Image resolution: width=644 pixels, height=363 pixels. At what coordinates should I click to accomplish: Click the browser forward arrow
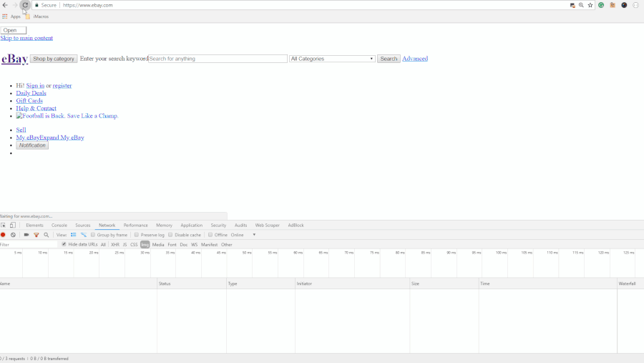pos(15,5)
